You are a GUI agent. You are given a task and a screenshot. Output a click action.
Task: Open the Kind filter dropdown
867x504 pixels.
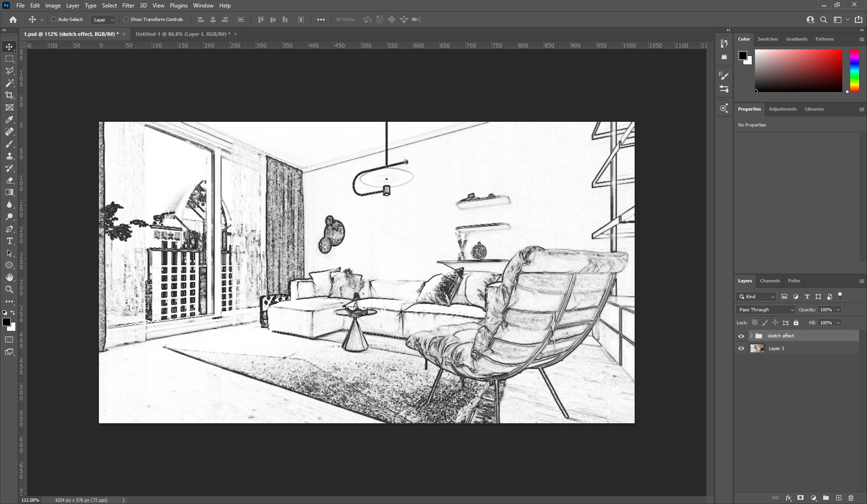[756, 296]
